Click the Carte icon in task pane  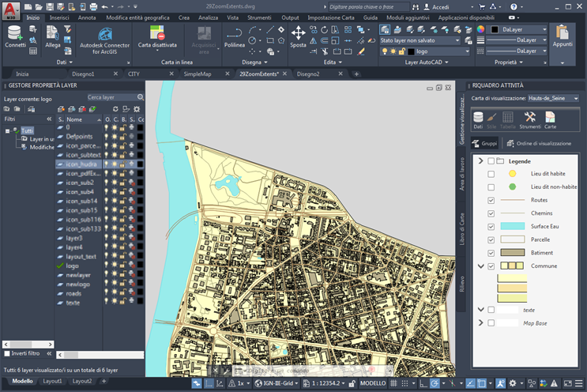pyautogui.click(x=550, y=119)
